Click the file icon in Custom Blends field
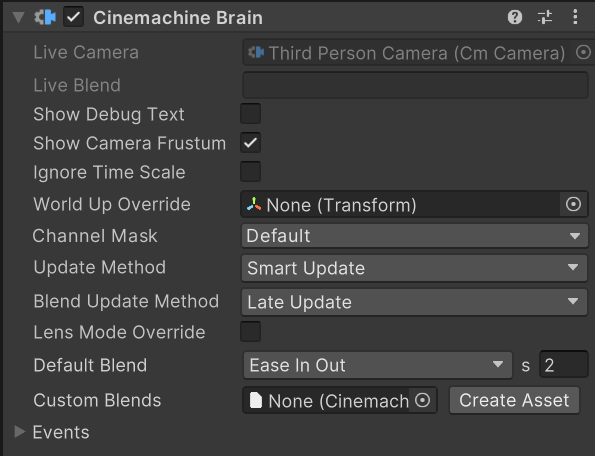The width and height of the screenshot is (595, 456). click(256, 400)
